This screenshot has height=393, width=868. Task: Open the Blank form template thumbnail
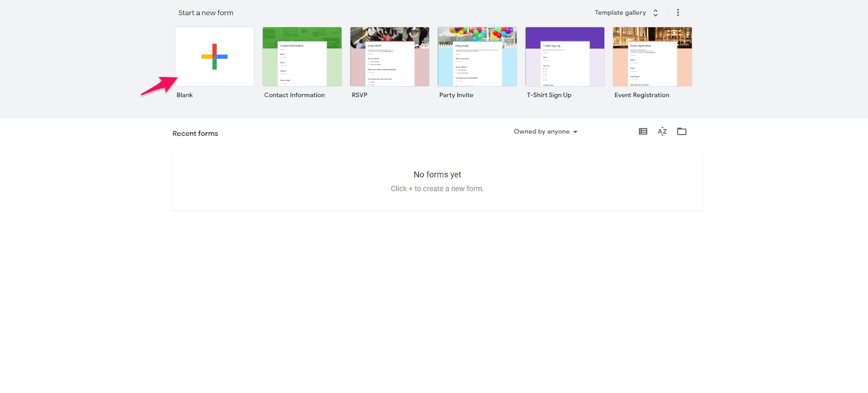[214, 57]
